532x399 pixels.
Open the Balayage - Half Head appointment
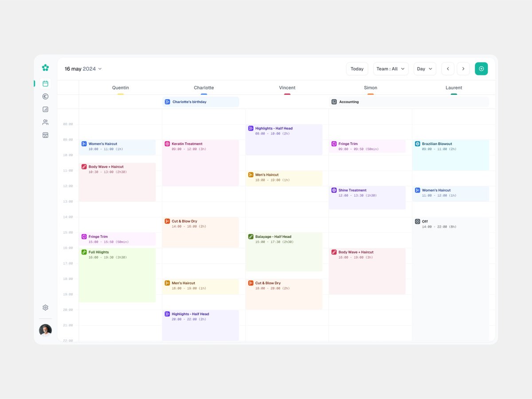click(x=284, y=252)
